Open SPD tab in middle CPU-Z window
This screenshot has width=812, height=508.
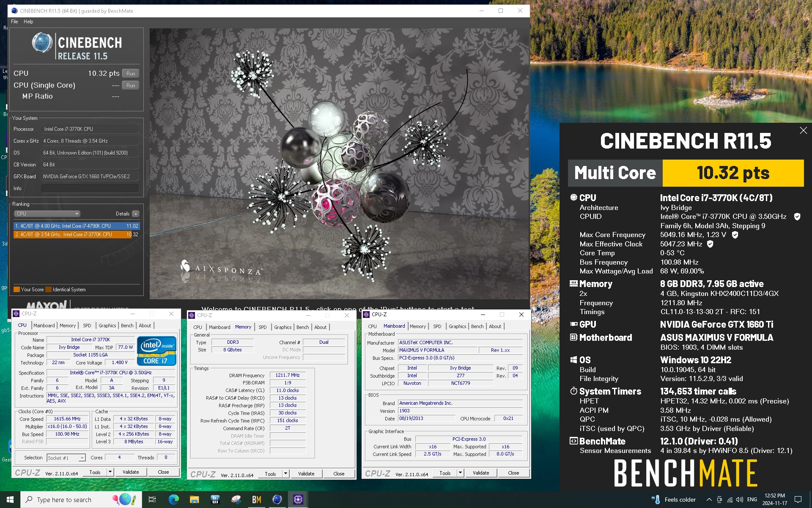(262, 327)
